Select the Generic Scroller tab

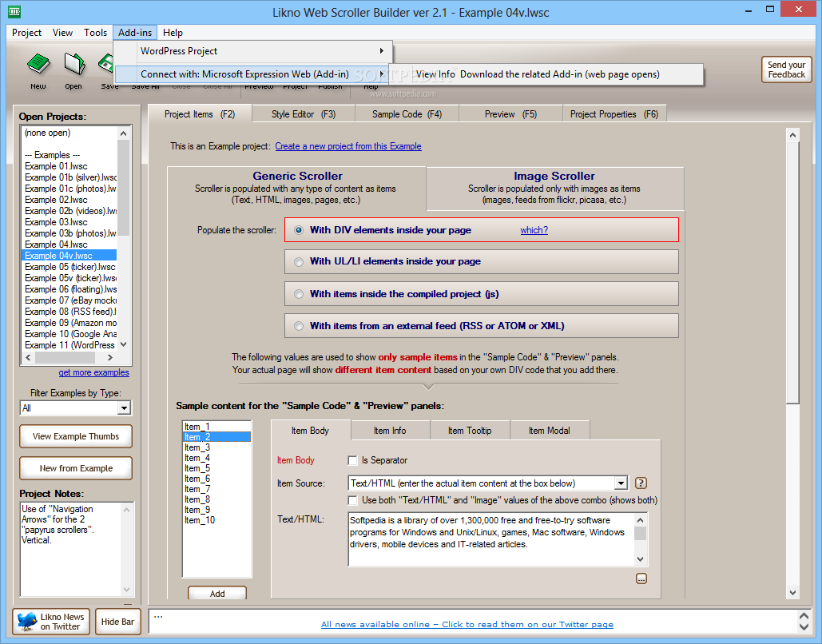click(296, 188)
